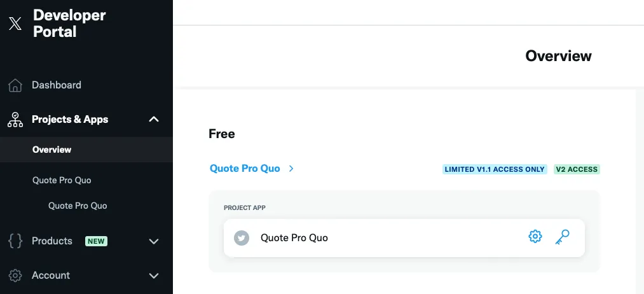This screenshot has width=644, height=294.
Task: Select Overview in the sidebar
Action: tap(51, 150)
